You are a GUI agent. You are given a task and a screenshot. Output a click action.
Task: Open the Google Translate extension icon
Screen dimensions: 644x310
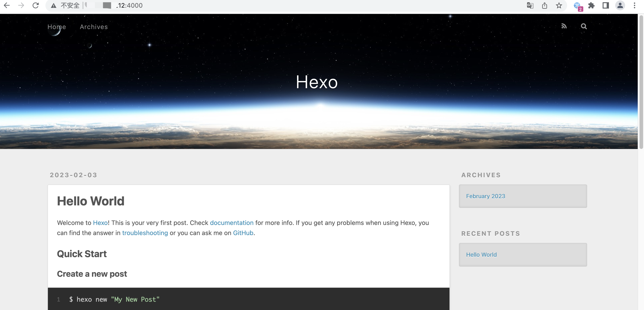pos(530,5)
